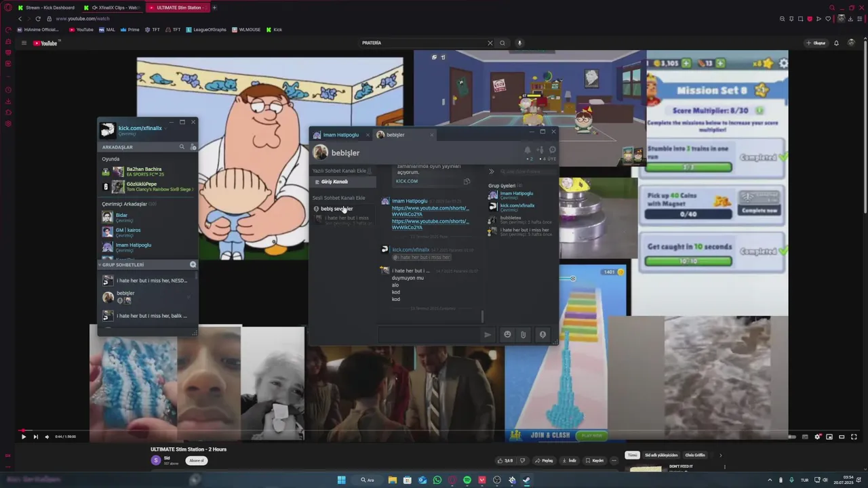Skip to the next video
This screenshot has height=488, width=868.
(35, 436)
